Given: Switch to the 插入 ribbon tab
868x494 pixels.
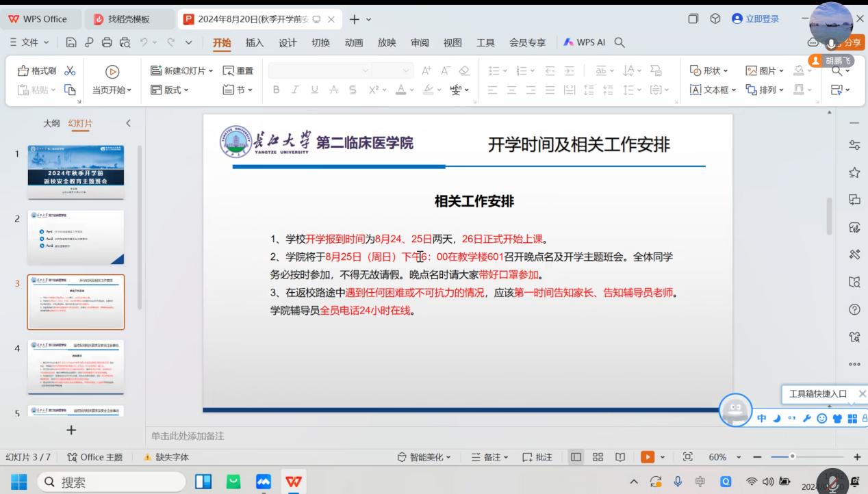Looking at the screenshot, I should click(255, 42).
